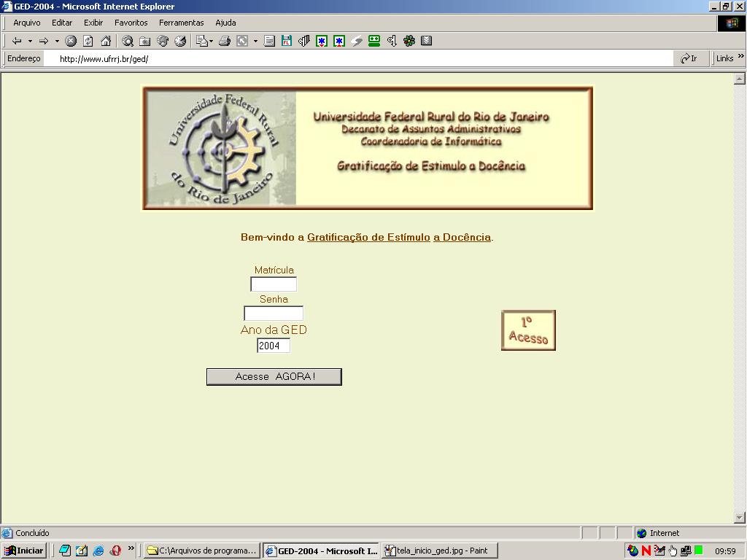747x560 pixels.
Task: Go forward using the Forward arrow
Action: (44, 41)
